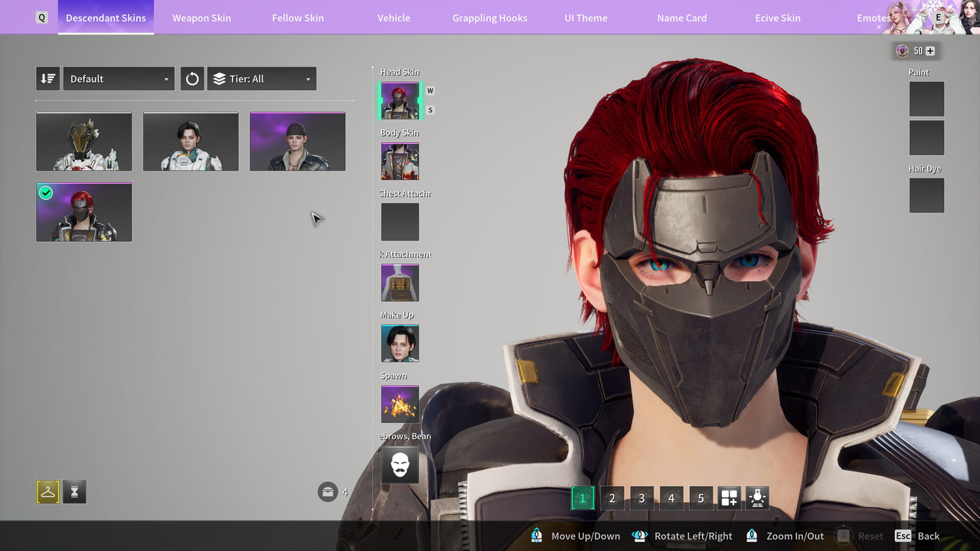
Task: Switch to the Weapon Skin tab
Action: click(201, 18)
